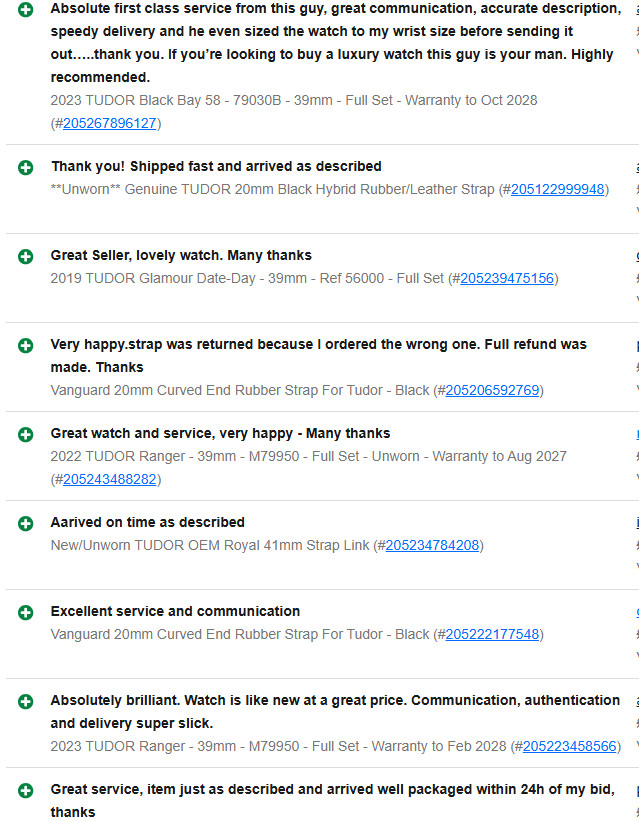Click the positive icon beside 'Very happy.strap was returned'
This screenshot has width=639, height=821.
point(25,346)
